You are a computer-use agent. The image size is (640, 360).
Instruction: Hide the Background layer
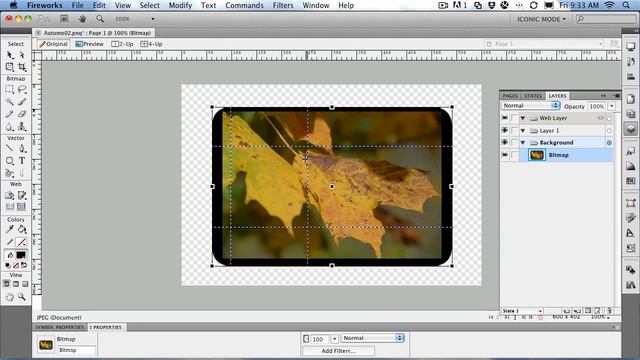505,142
